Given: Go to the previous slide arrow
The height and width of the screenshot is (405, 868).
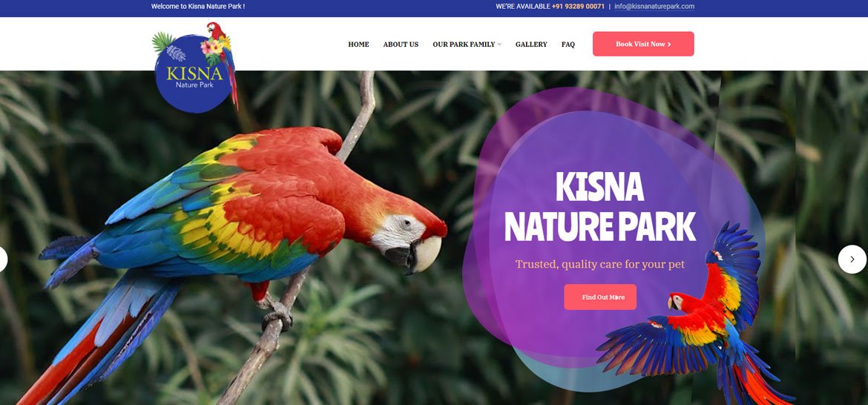Looking at the screenshot, I should coord(3,259).
